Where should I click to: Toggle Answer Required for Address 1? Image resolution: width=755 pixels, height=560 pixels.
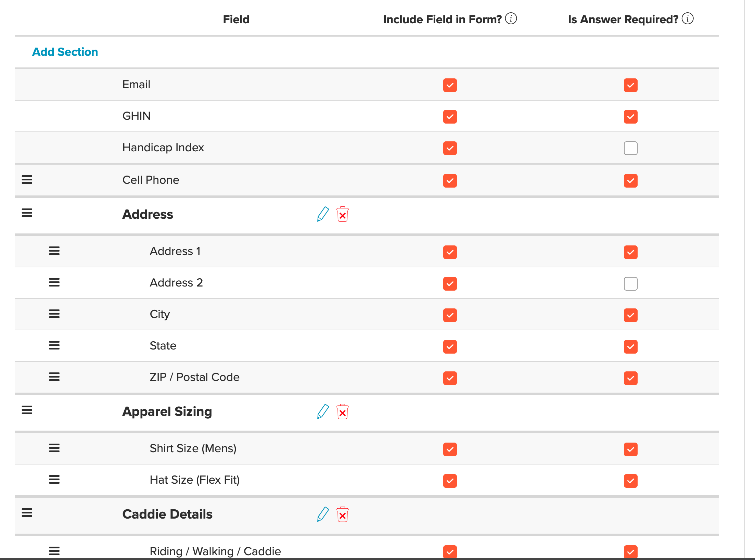631,252
